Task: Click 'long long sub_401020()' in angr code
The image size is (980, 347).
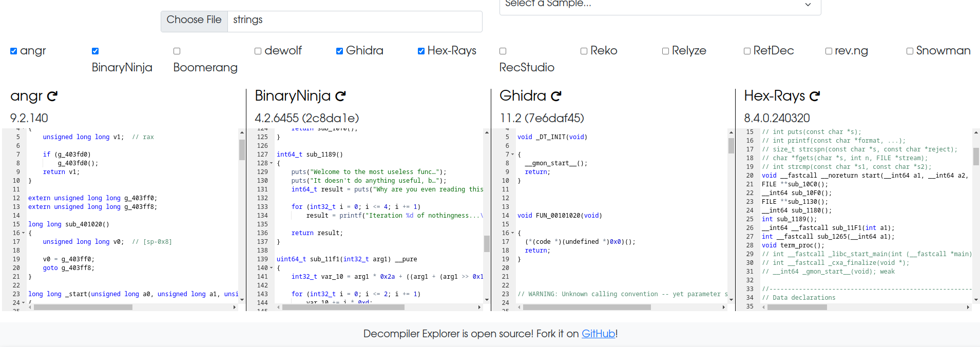Action: 69,224
